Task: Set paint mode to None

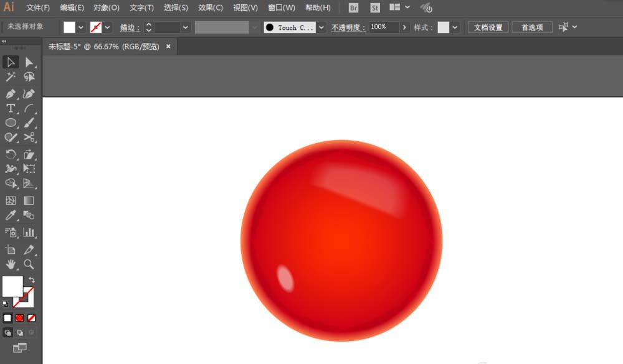Action: (x=31, y=318)
